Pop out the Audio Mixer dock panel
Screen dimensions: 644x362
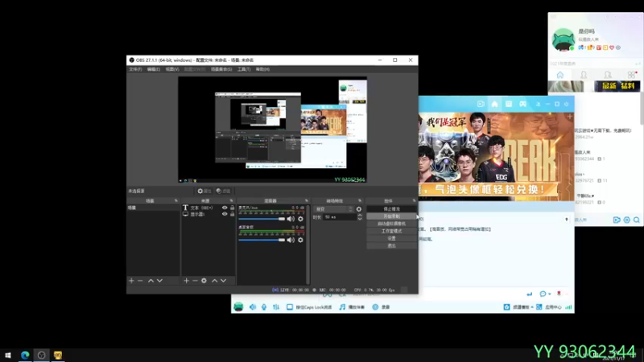tap(307, 200)
